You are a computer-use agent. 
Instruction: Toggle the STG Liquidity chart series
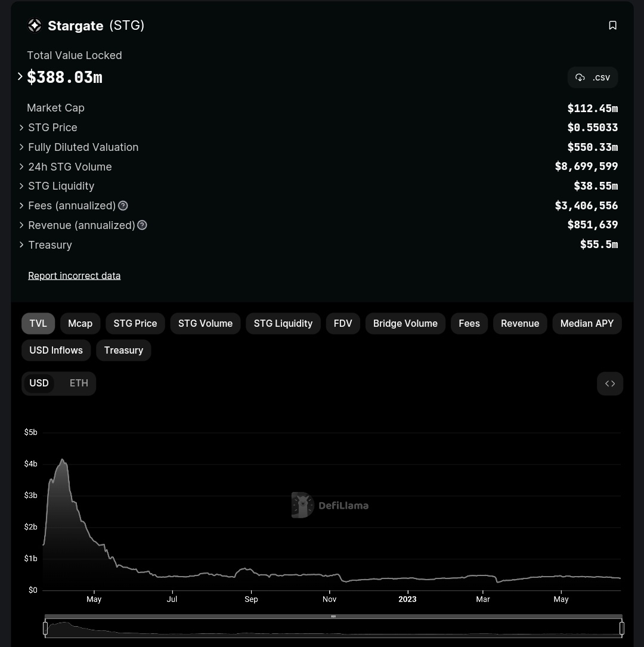tap(283, 323)
